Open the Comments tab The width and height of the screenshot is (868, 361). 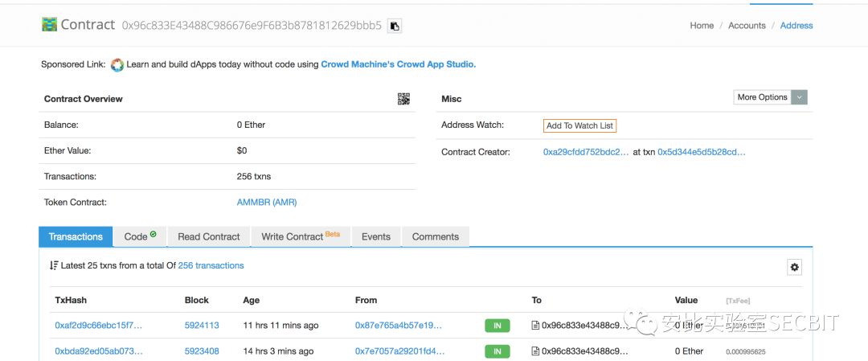pos(436,237)
